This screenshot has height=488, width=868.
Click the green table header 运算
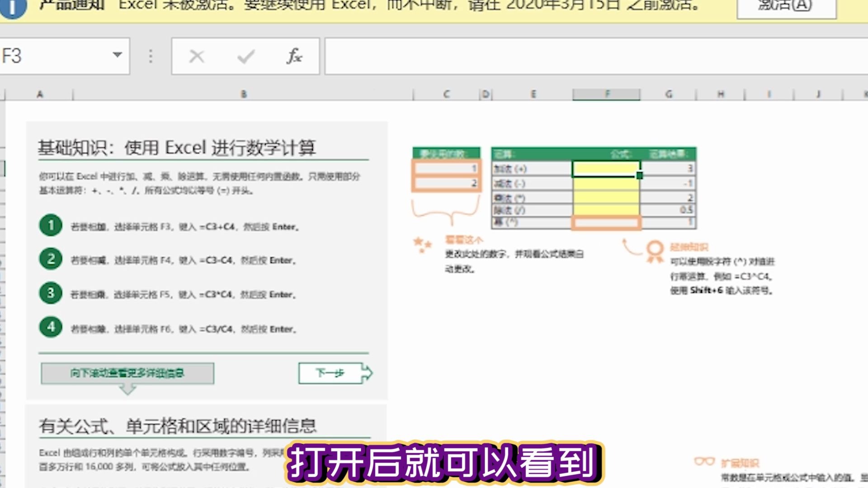pyautogui.click(x=503, y=154)
